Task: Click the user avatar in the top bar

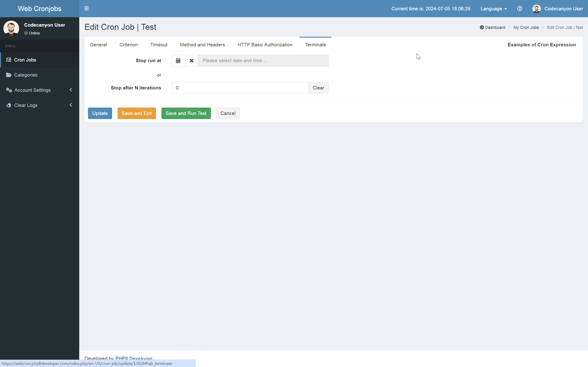Action: tap(537, 8)
